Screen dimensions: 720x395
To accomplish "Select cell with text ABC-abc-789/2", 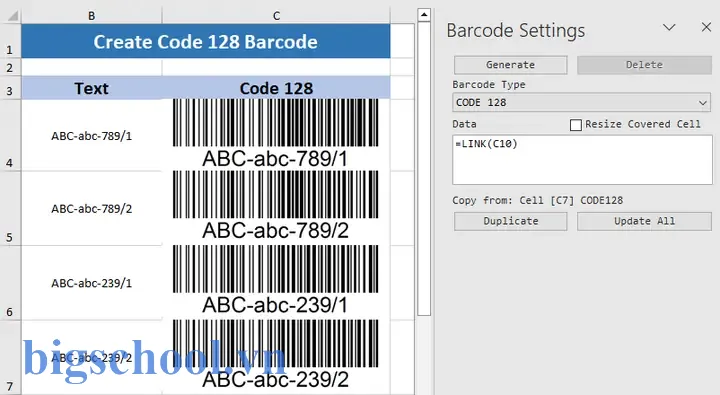I will coord(91,209).
